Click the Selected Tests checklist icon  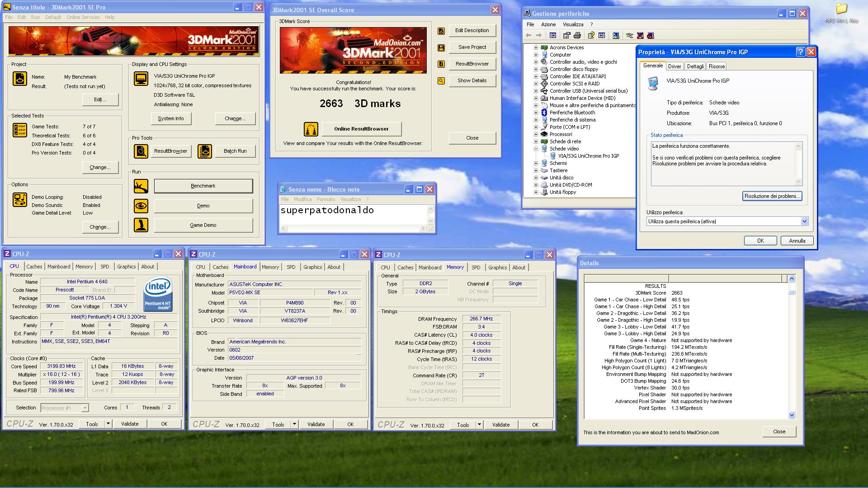[x=20, y=130]
